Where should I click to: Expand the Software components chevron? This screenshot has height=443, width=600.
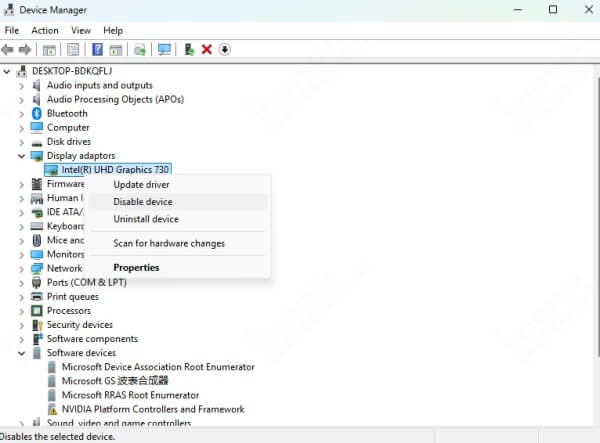coord(21,339)
